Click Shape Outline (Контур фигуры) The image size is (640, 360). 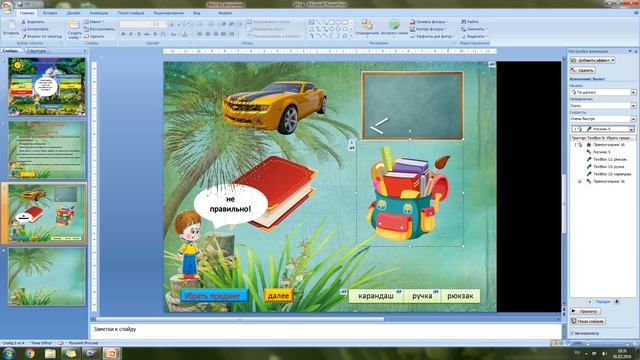428,29
